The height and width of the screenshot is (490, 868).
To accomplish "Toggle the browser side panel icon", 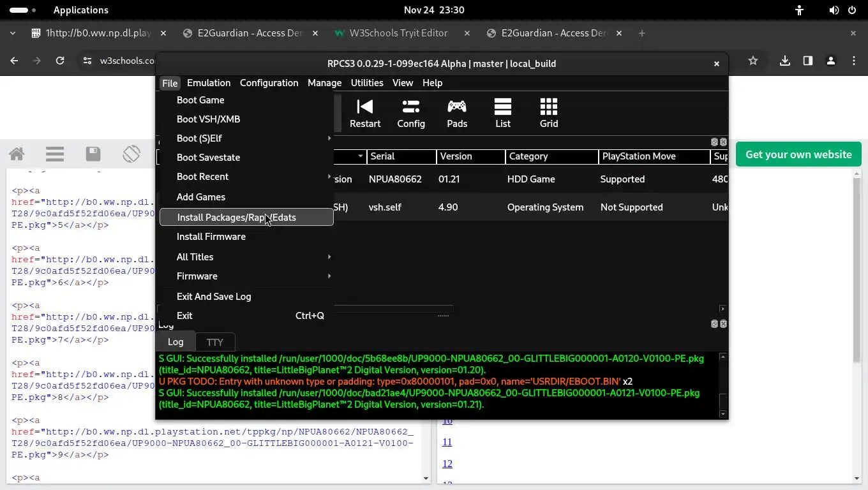I will tap(808, 61).
